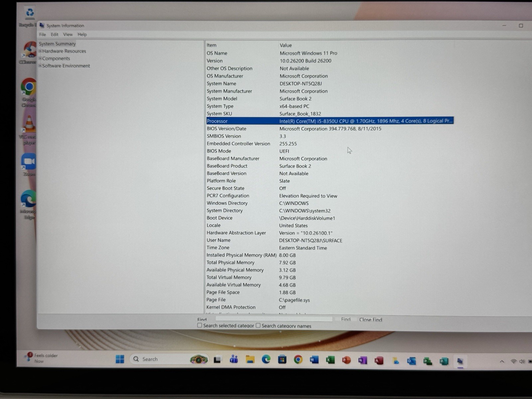Open Project from the taskbar
The image size is (532, 399).
(x=428, y=361)
